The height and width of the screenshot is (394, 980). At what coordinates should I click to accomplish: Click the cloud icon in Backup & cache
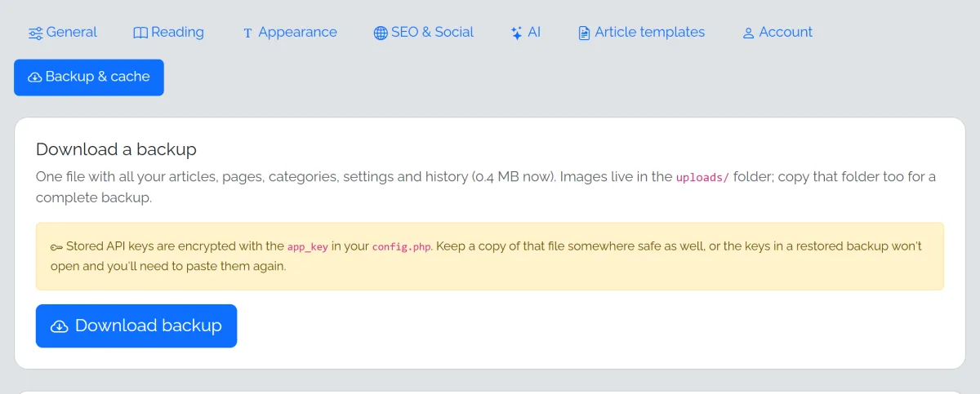35,77
